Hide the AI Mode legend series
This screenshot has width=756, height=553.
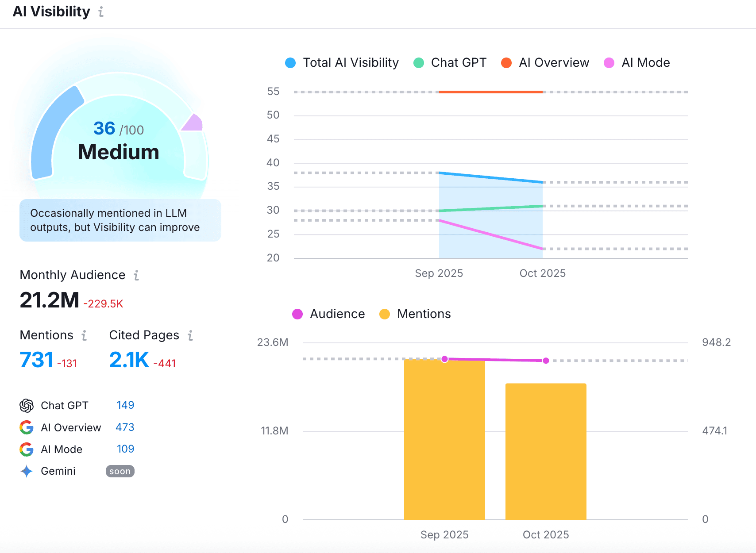point(636,63)
